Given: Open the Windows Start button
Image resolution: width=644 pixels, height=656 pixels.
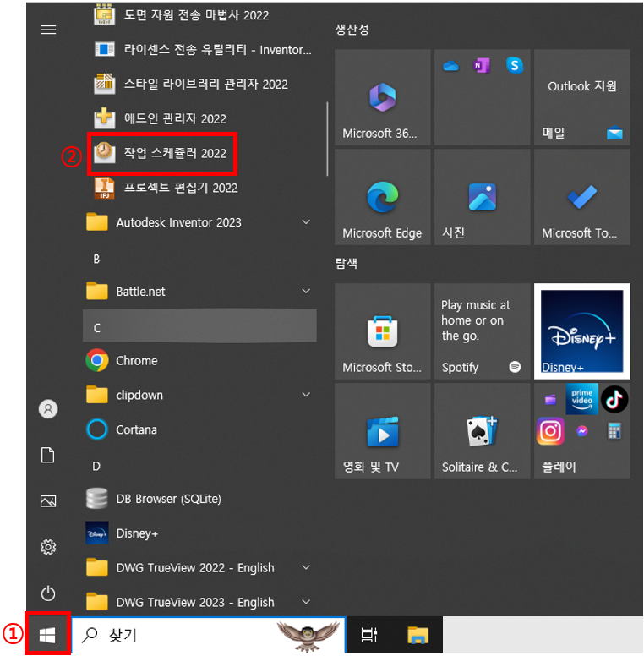Looking at the screenshot, I should click(x=47, y=635).
